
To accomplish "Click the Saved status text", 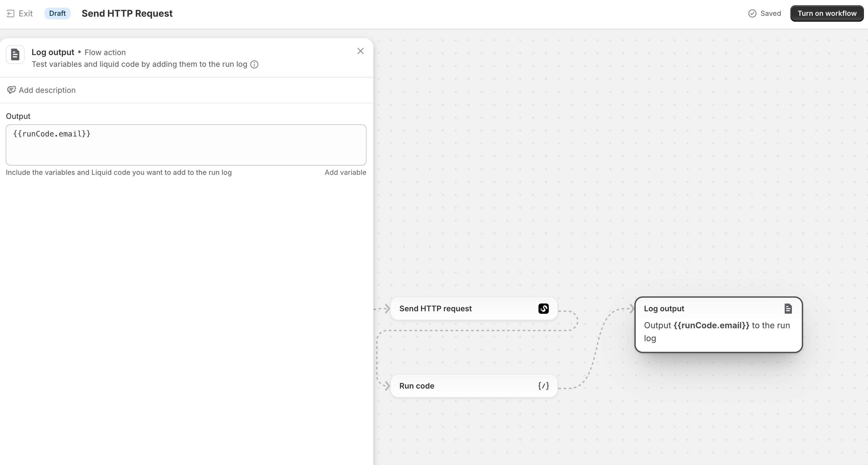I will pyautogui.click(x=770, y=13).
